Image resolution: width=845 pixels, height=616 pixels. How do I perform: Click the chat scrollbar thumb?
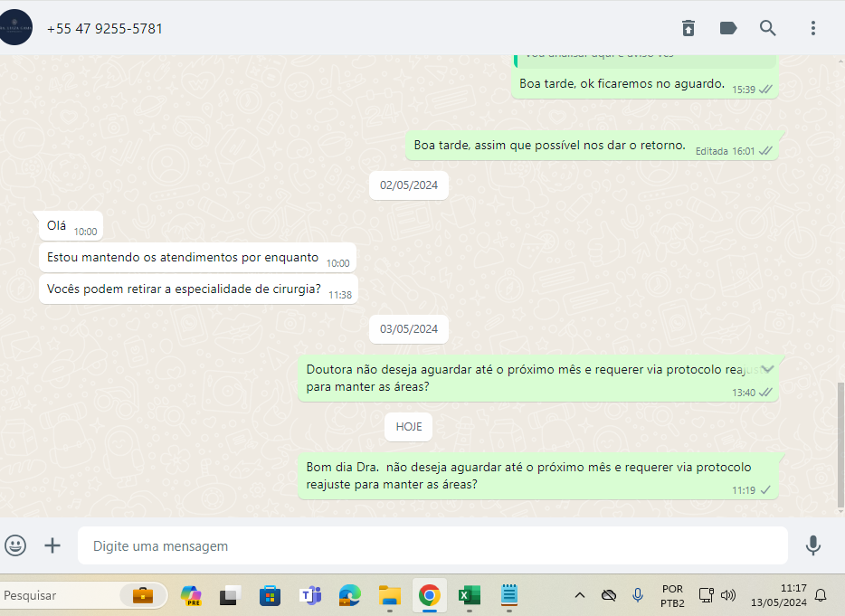(x=840, y=445)
